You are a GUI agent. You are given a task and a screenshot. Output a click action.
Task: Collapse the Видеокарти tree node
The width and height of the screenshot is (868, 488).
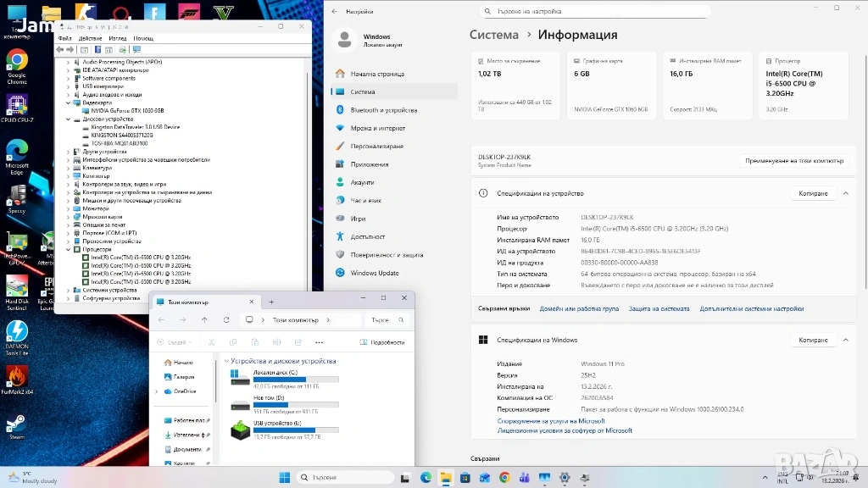(x=69, y=103)
